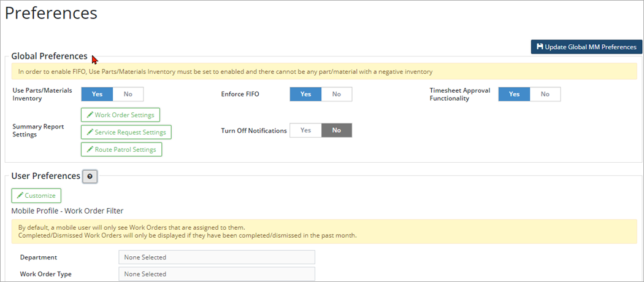Image resolution: width=644 pixels, height=282 pixels.
Task: Click pencil icon on the Customize button
Action: 20,196
